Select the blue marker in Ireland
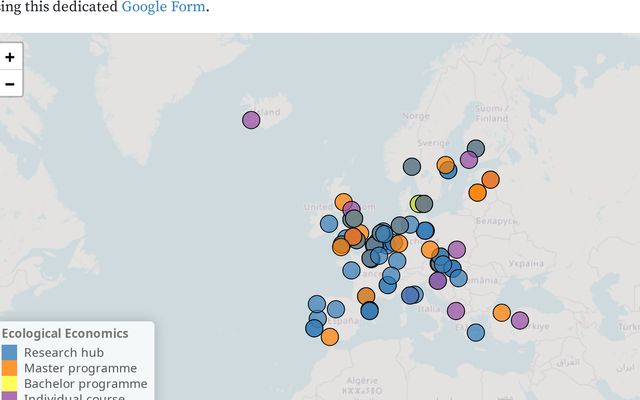640x400 pixels. (x=328, y=223)
